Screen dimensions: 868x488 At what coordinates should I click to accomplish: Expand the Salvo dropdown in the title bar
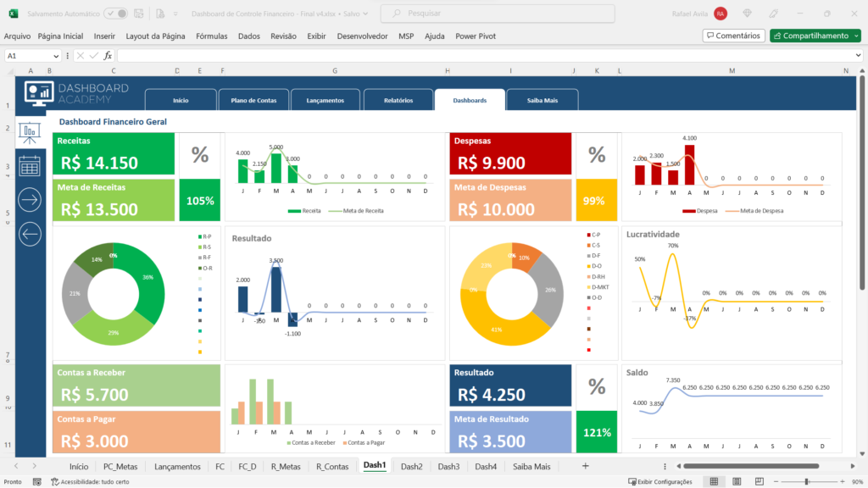[x=367, y=14]
